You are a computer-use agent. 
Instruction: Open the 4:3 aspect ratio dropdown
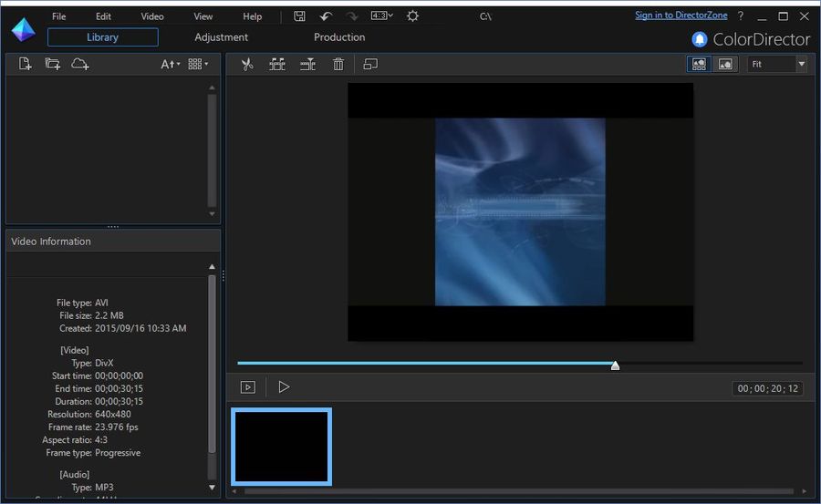pyautogui.click(x=381, y=16)
